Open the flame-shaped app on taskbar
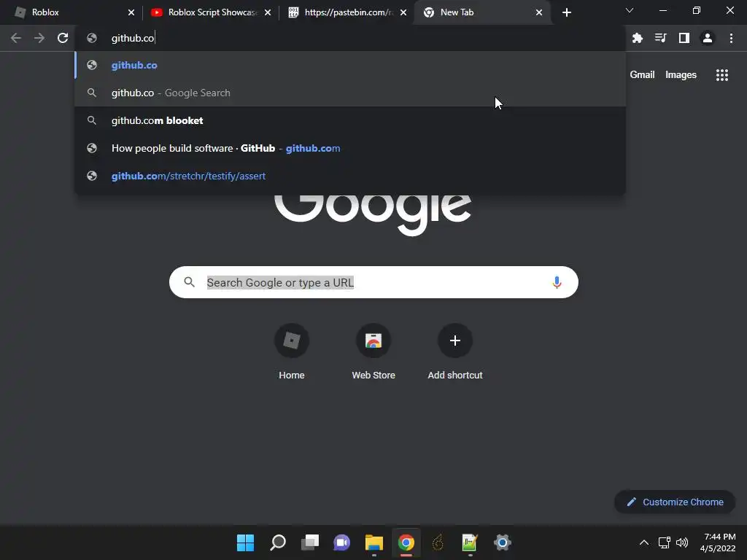Viewport: 747px width, 560px height. pos(438,542)
